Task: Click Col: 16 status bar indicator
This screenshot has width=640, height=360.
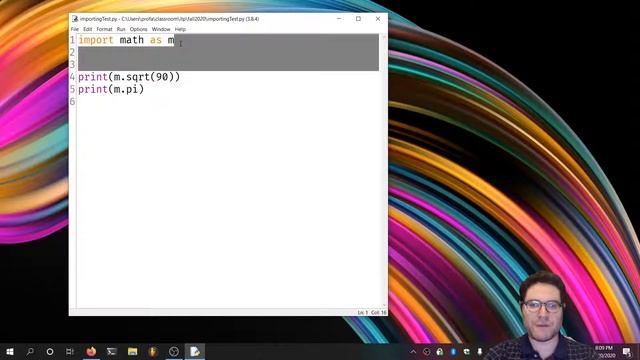Action: pos(379,312)
